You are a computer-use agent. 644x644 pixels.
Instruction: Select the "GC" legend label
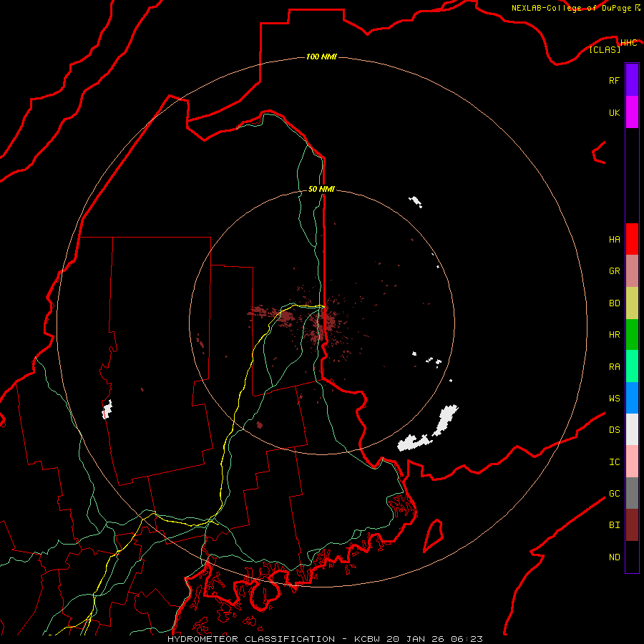pyautogui.click(x=614, y=494)
